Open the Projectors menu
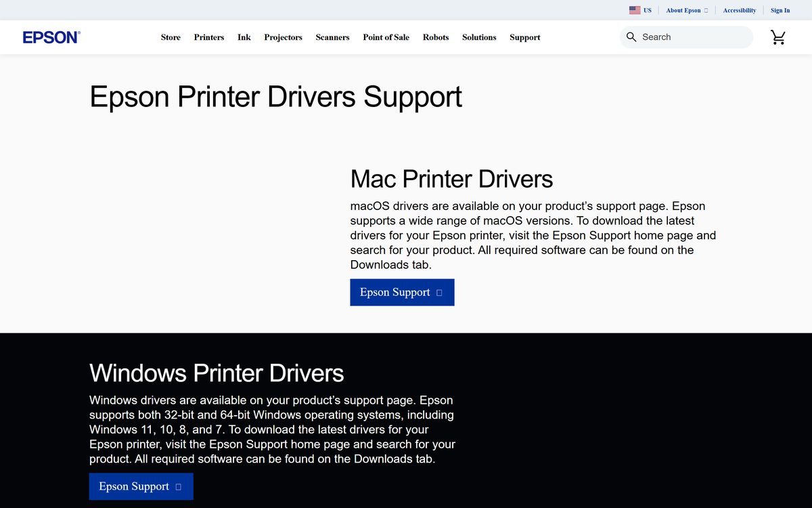 (x=284, y=37)
